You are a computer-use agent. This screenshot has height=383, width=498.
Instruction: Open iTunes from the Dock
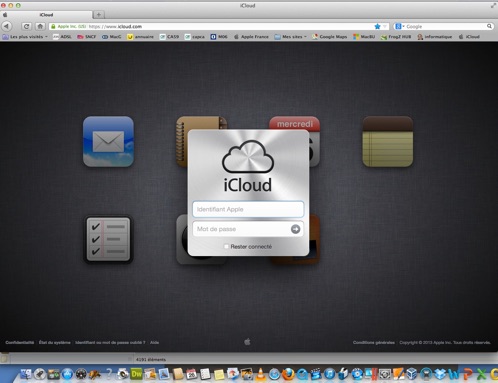(x=329, y=374)
